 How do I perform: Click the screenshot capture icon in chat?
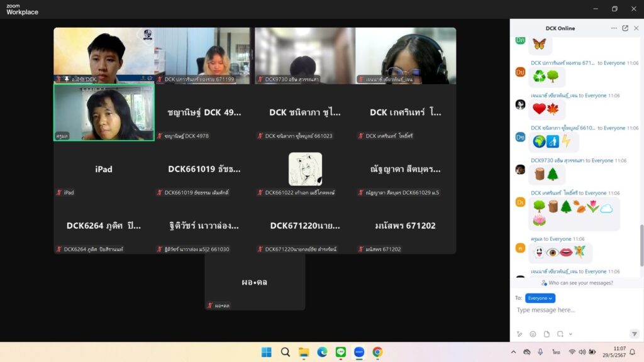pos(560,334)
